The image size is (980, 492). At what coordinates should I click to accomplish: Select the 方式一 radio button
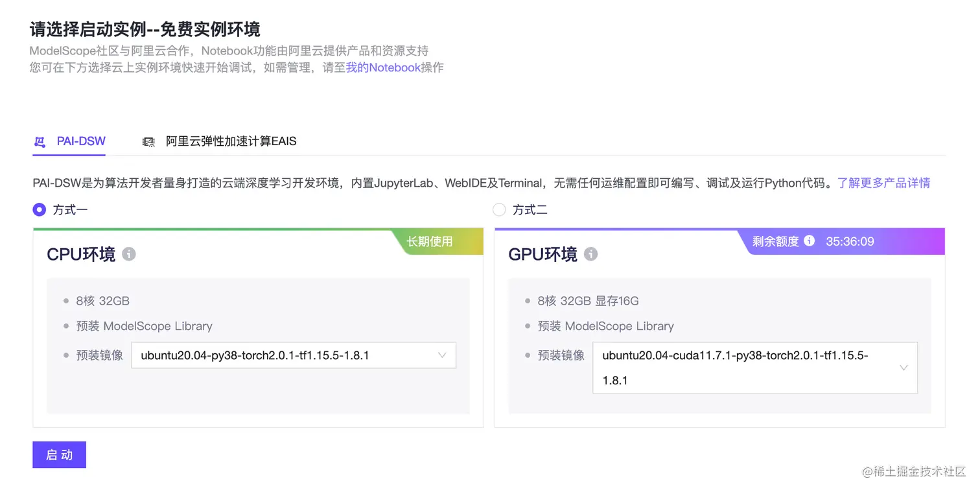click(38, 209)
